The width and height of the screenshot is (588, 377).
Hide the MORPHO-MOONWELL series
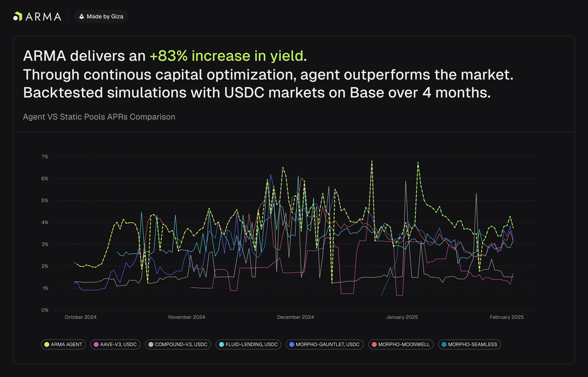click(x=401, y=344)
